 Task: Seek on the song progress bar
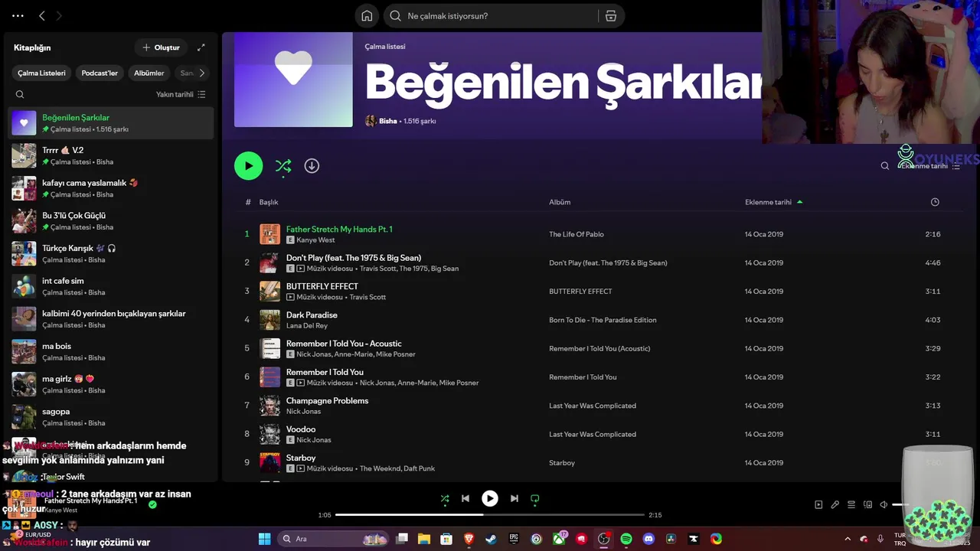(x=490, y=515)
